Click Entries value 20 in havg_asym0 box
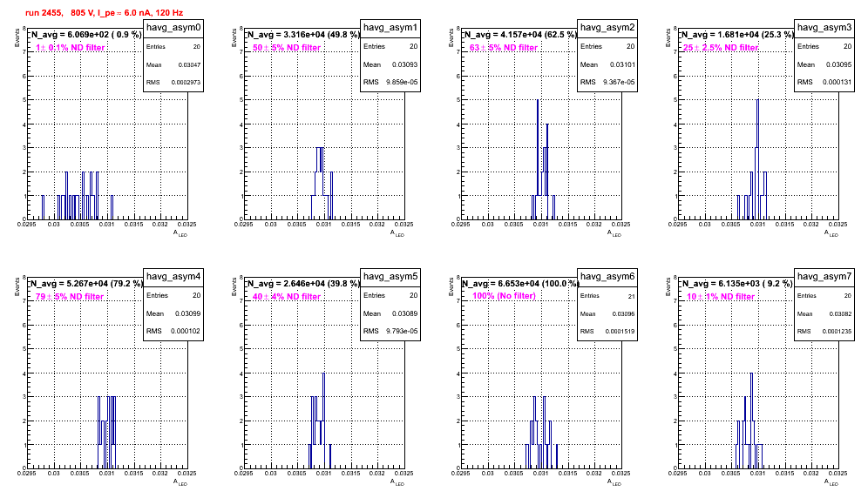 tap(197, 47)
